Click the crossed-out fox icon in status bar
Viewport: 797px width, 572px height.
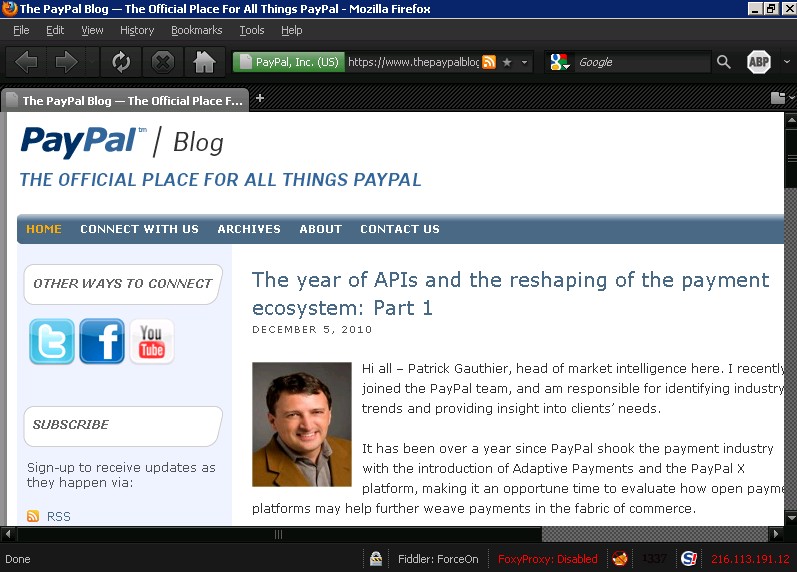click(620, 559)
